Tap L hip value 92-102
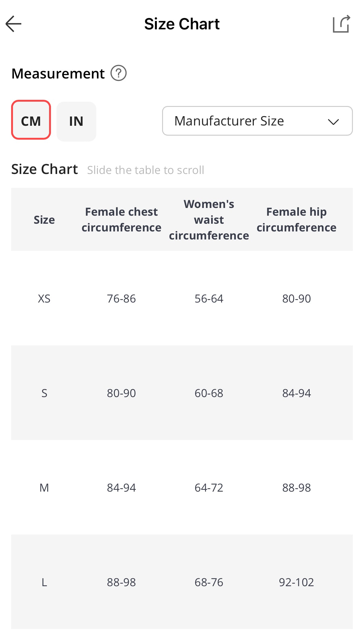The image size is (364, 635). coord(296,582)
